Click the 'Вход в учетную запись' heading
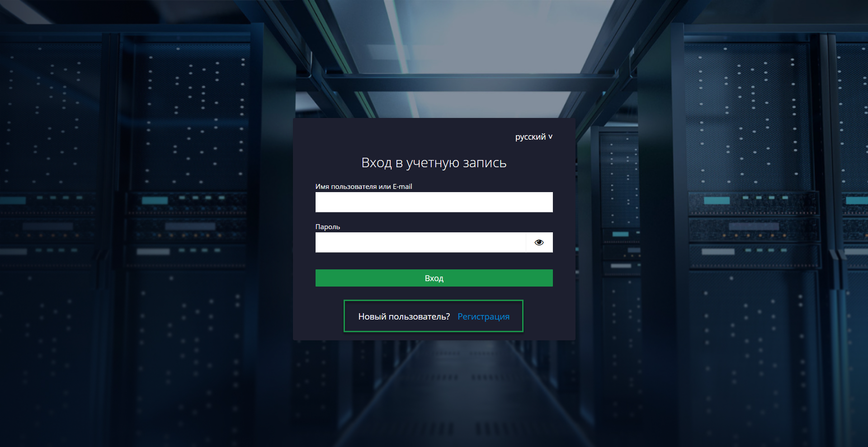 click(x=434, y=163)
